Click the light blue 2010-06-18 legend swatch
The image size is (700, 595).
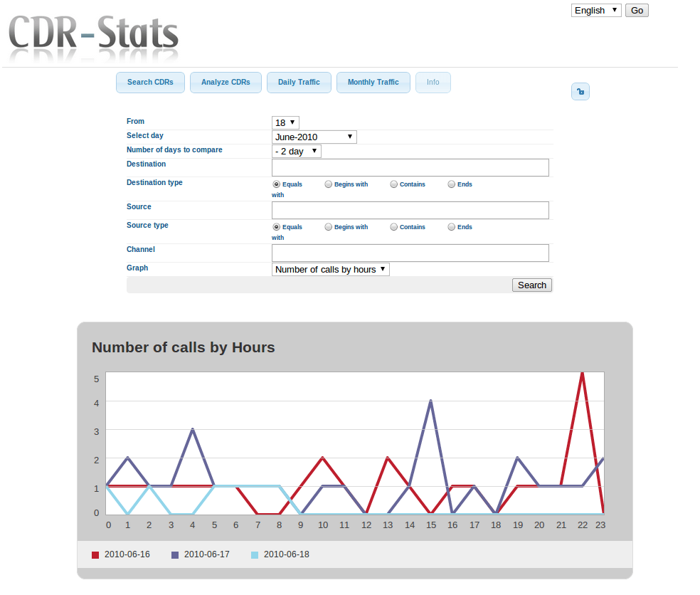(255, 555)
